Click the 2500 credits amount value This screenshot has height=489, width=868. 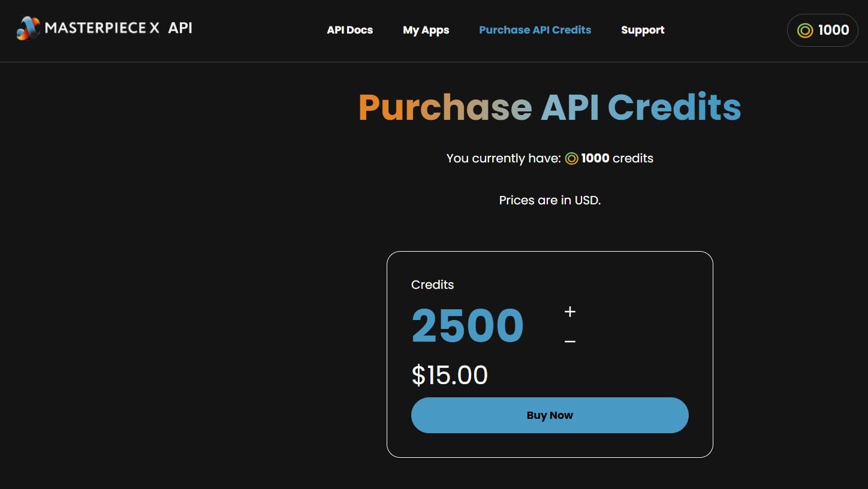point(468,326)
